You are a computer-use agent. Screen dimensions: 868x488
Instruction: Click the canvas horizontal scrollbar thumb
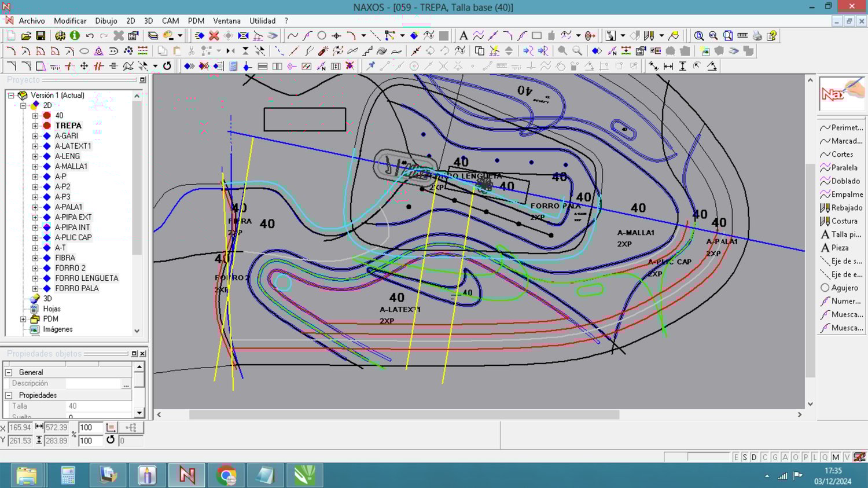click(x=404, y=414)
